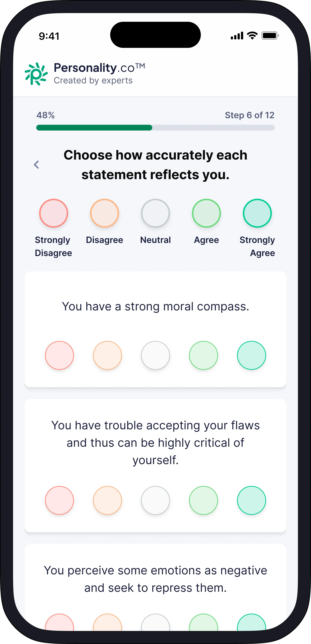The image size is (311, 644).
Task: Tap the Disagree legend circle
Action: pyautogui.click(x=105, y=213)
